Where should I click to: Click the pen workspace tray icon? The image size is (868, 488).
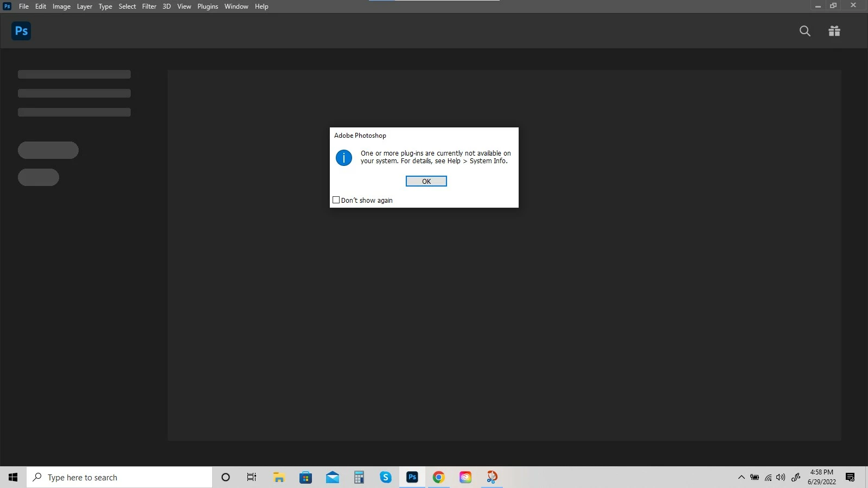tap(796, 477)
